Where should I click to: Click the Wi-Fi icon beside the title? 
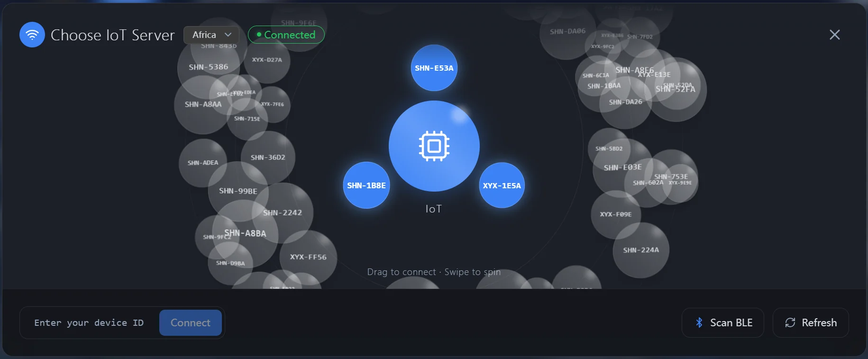coord(32,35)
